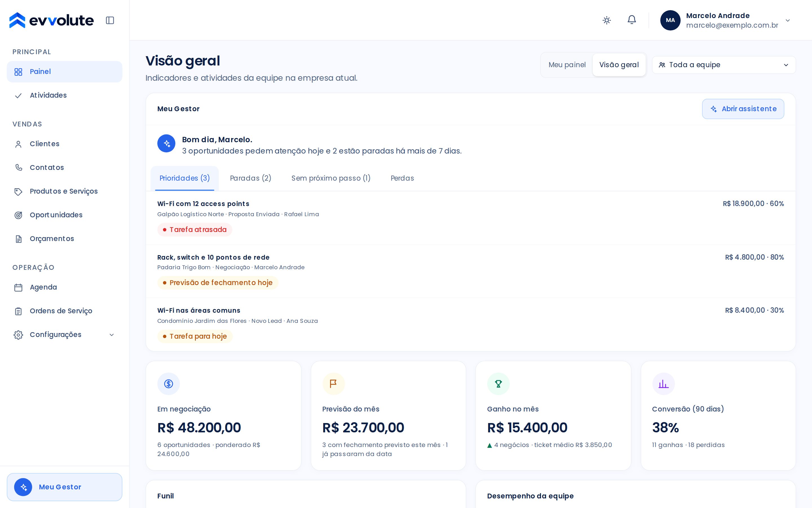Switch to Meu painel view
The height and width of the screenshot is (508, 812).
567,65
